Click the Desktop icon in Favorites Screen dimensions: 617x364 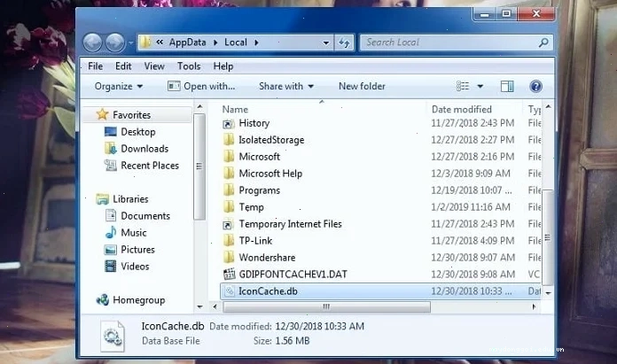click(111, 132)
